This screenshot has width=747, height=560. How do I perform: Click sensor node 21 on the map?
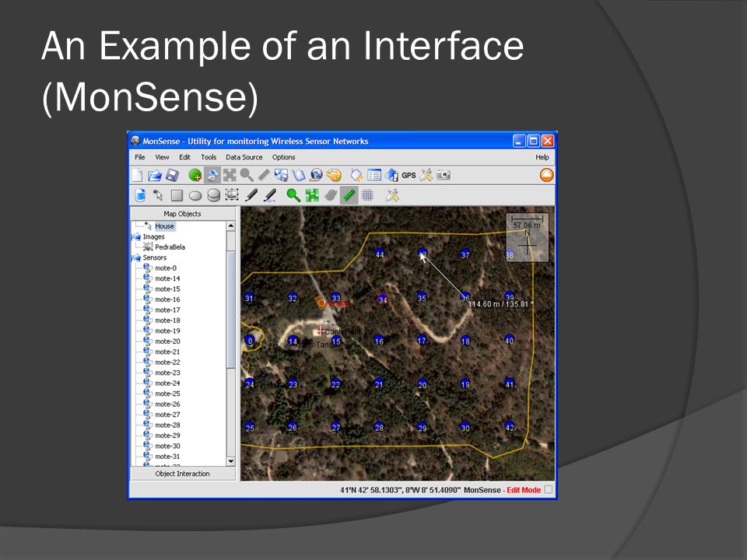(379, 383)
